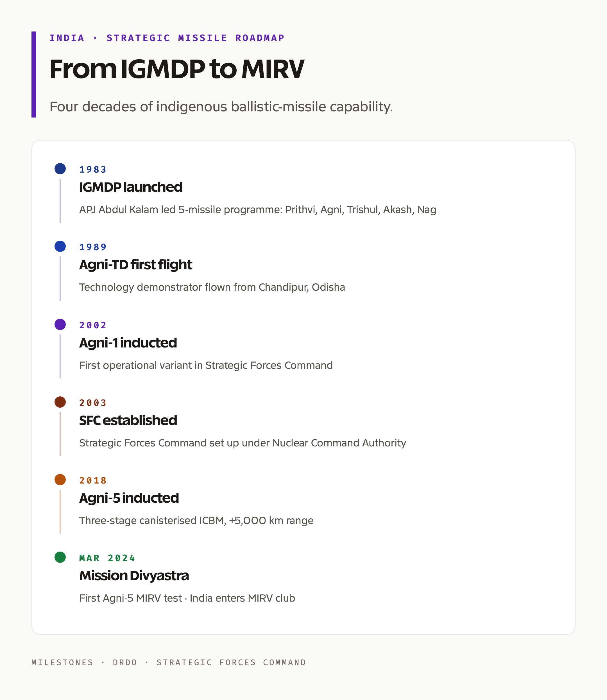The image size is (607, 700).
Task: Select the Agni-1 inducted milestone title
Action: click(x=128, y=342)
